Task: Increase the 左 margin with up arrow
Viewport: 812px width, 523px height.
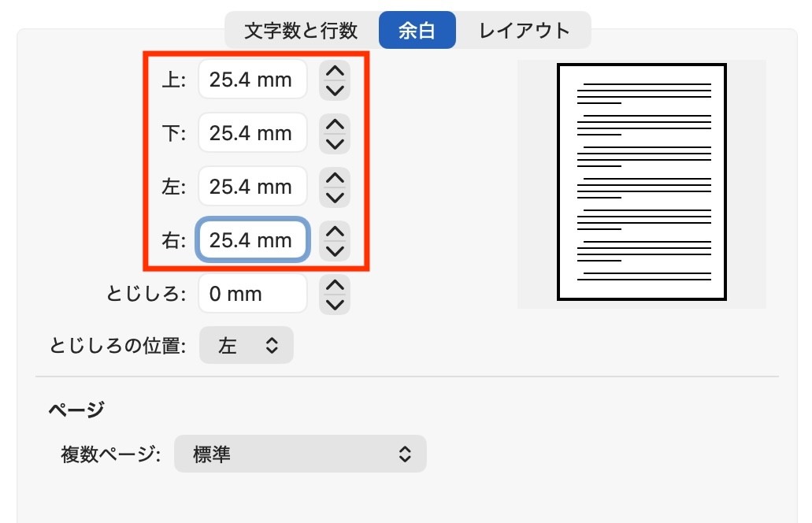Action: [x=335, y=177]
